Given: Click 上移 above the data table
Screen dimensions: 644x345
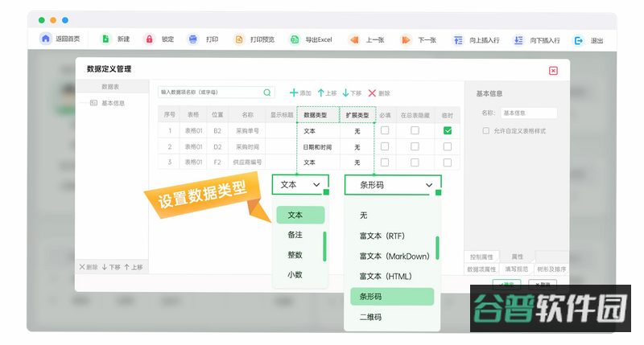Looking at the screenshot, I should coord(327,93).
